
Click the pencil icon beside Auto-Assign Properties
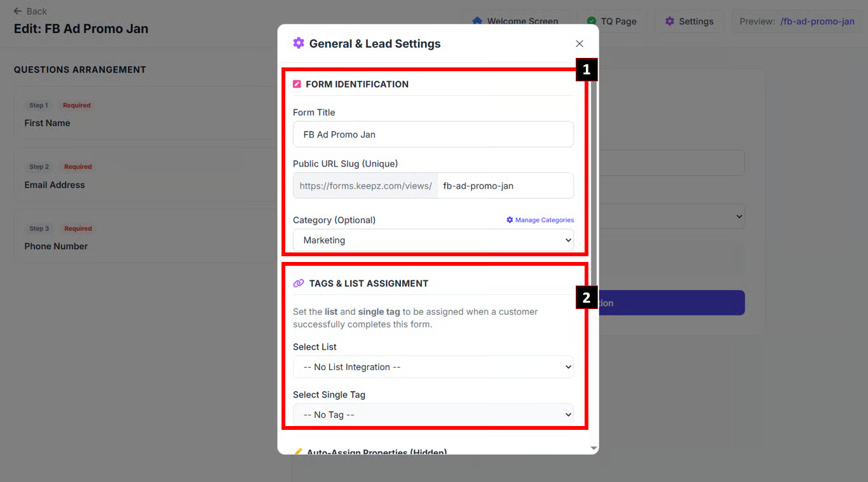298,452
